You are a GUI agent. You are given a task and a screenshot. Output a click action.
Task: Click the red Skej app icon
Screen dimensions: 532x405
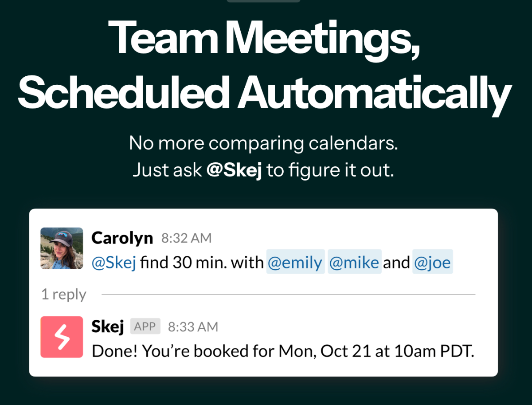click(62, 337)
